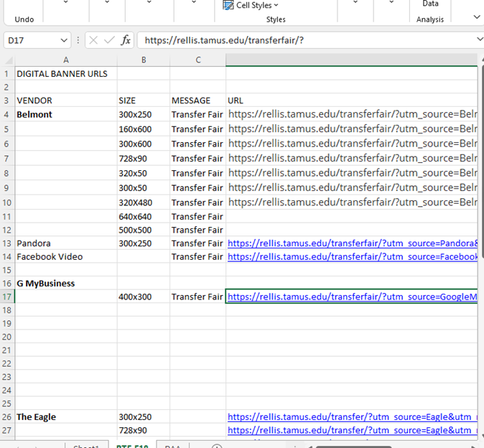Select the Belmont URL cell in row 4
This screenshot has width=484, height=448.
tap(352, 114)
